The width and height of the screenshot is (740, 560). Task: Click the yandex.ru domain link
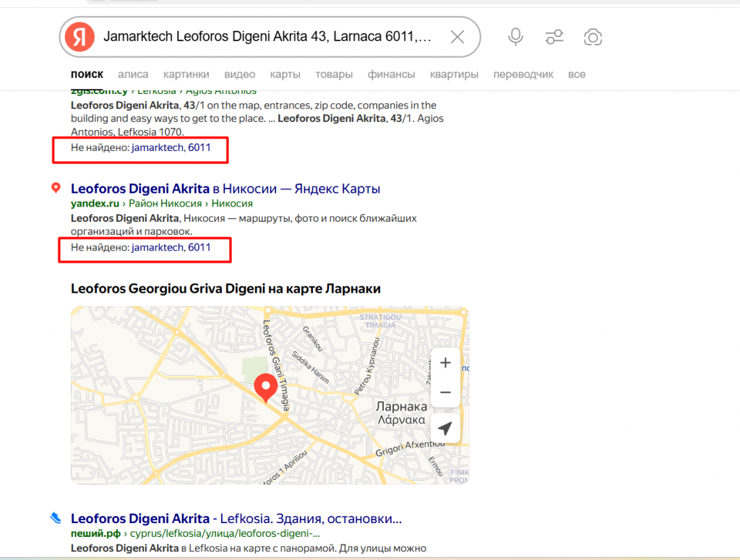coord(95,203)
